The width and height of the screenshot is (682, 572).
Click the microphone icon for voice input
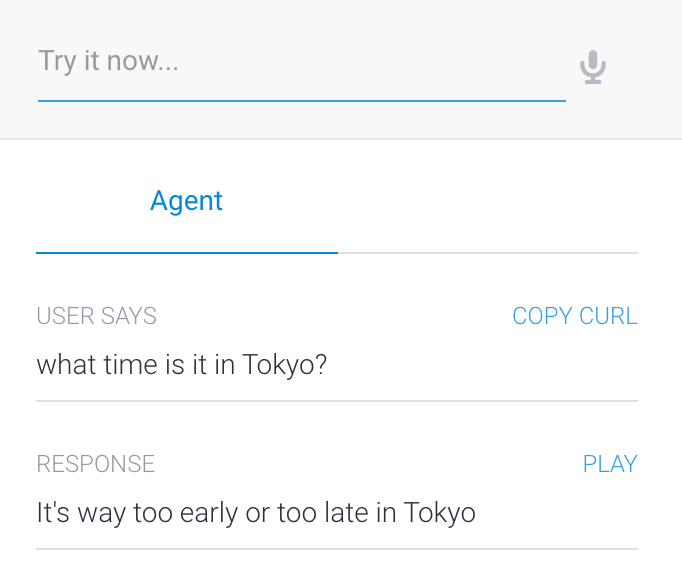point(592,67)
